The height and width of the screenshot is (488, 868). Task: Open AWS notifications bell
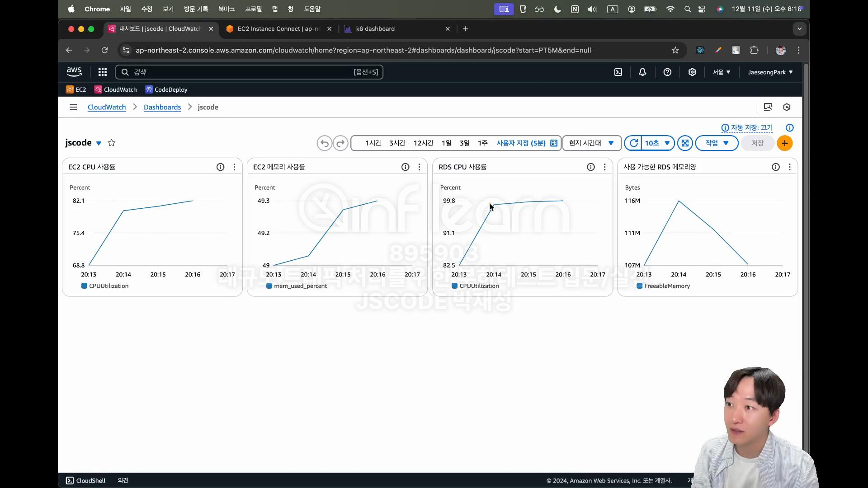point(642,72)
